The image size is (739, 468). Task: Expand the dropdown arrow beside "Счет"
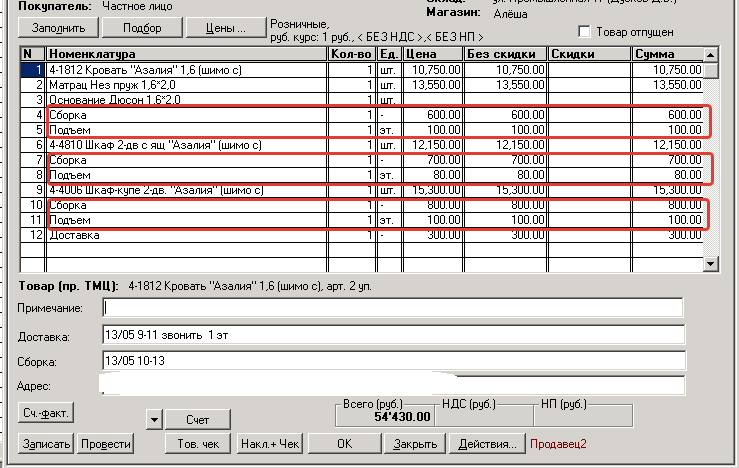(x=153, y=418)
